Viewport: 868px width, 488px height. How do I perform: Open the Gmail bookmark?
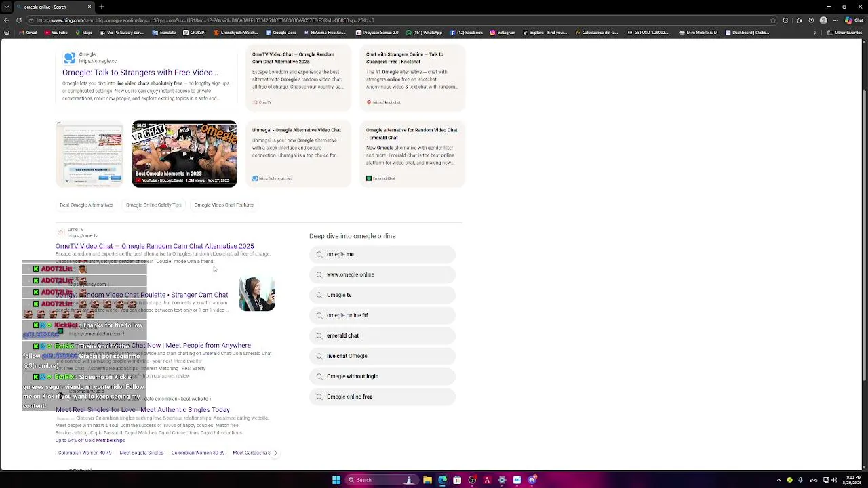[28, 33]
